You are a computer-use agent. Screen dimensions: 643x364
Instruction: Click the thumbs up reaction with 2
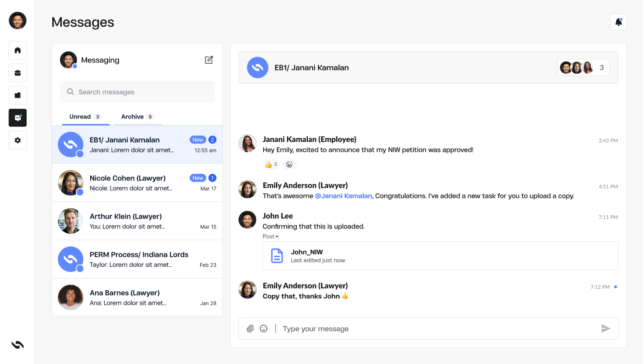[x=271, y=164]
